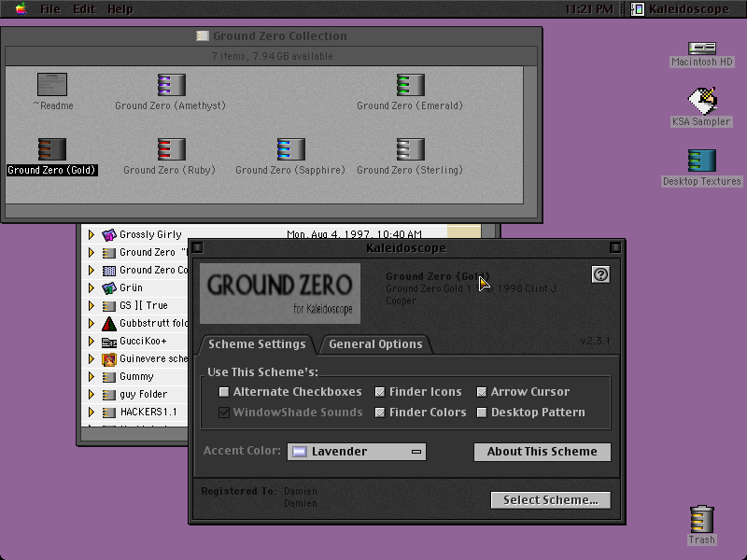The width and height of the screenshot is (747, 560).
Task: Click the guy Folder icon in list
Action: (x=109, y=395)
